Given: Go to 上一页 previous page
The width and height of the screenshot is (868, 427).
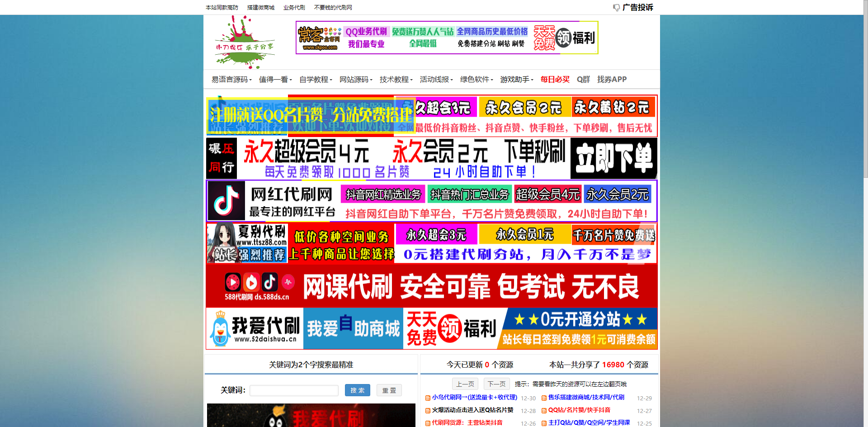Looking at the screenshot, I should [x=465, y=384].
